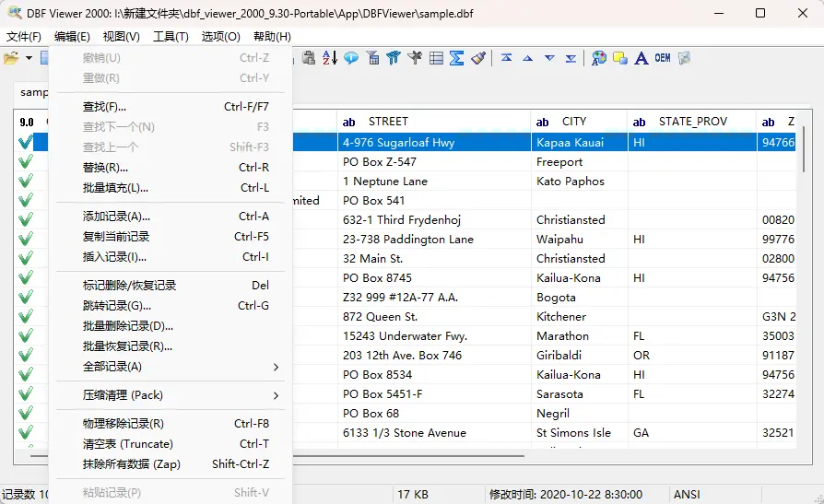Click the last toolbar icon after OEM
The image size is (824, 504).
click(x=684, y=58)
